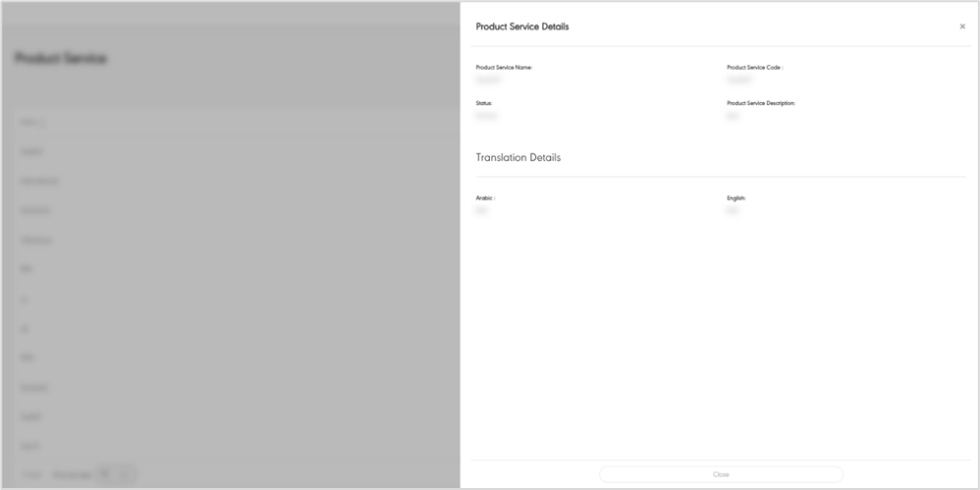Viewport: 980px width, 490px height.
Task: Click the first column header in background table
Action: point(33,123)
